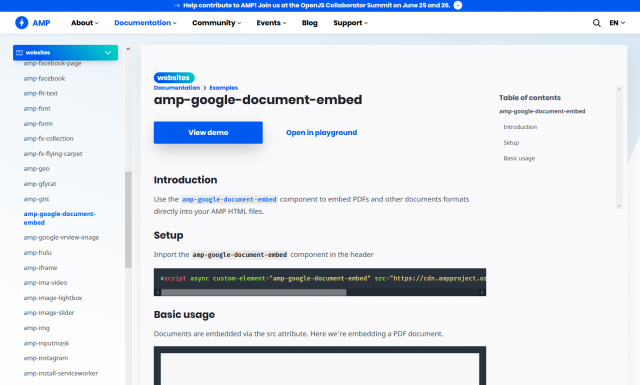Jump to Basic usage in table of contents
Image resolution: width=640 pixels, height=385 pixels.
[x=519, y=158]
